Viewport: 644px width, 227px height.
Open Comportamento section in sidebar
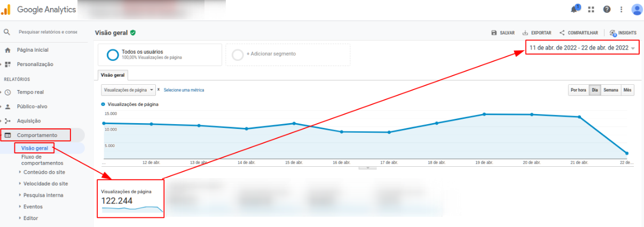[x=37, y=135]
